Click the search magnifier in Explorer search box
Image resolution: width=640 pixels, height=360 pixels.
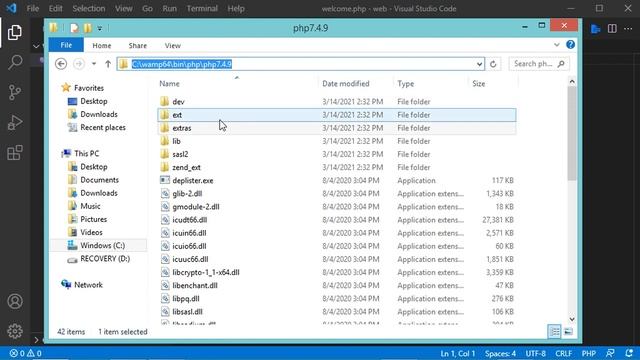pos(561,64)
